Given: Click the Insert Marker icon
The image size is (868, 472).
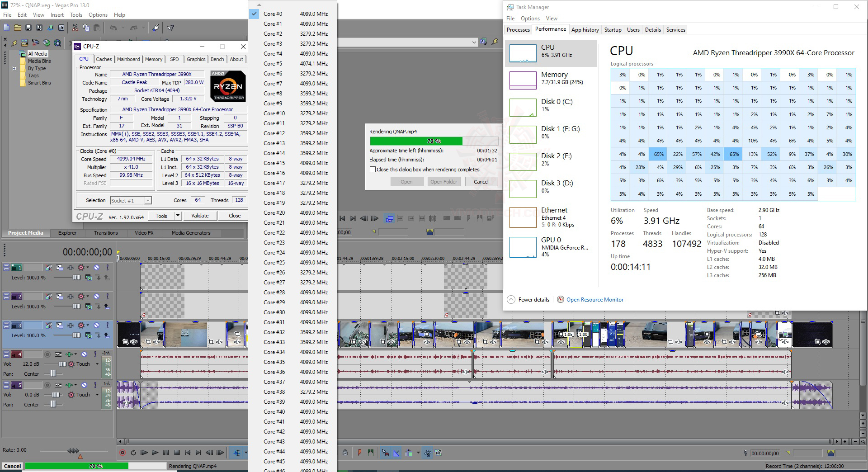Looking at the screenshot, I should (359, 453).
